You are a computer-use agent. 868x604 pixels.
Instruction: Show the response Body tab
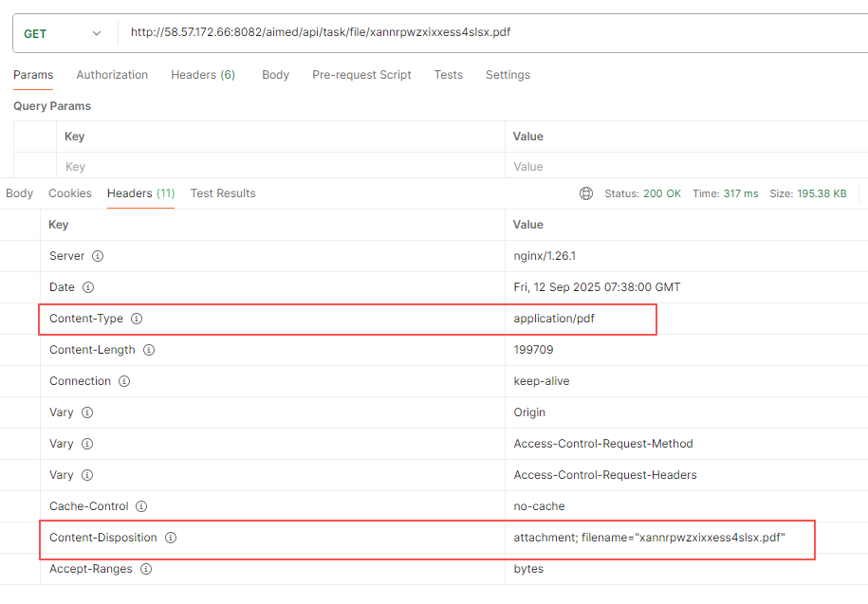pyautogui.click(x=19, y=193)
